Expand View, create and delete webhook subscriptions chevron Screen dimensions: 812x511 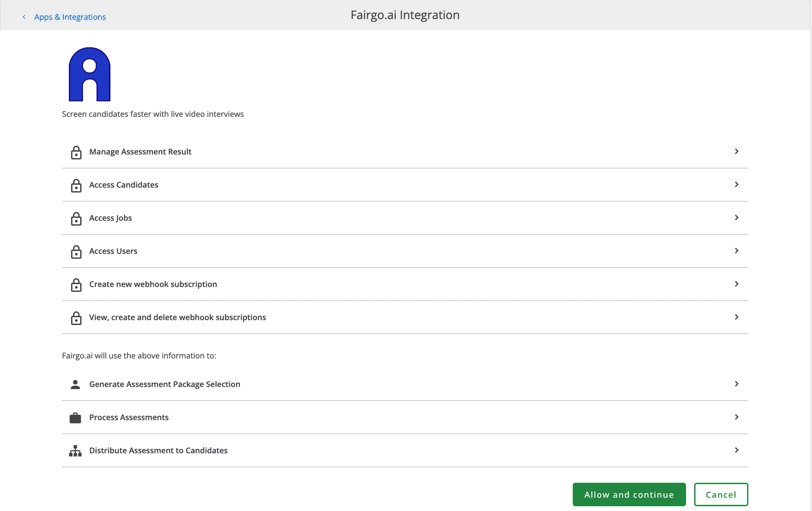point(736,317)
